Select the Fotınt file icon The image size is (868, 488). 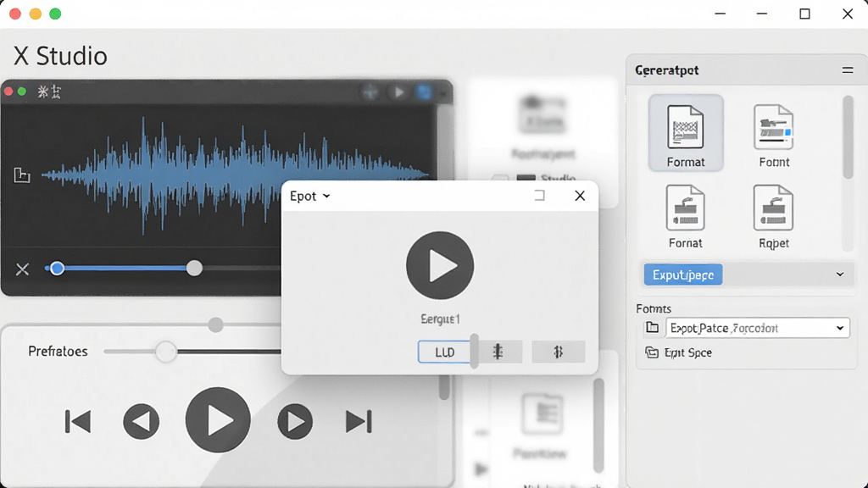coord(773,136)
